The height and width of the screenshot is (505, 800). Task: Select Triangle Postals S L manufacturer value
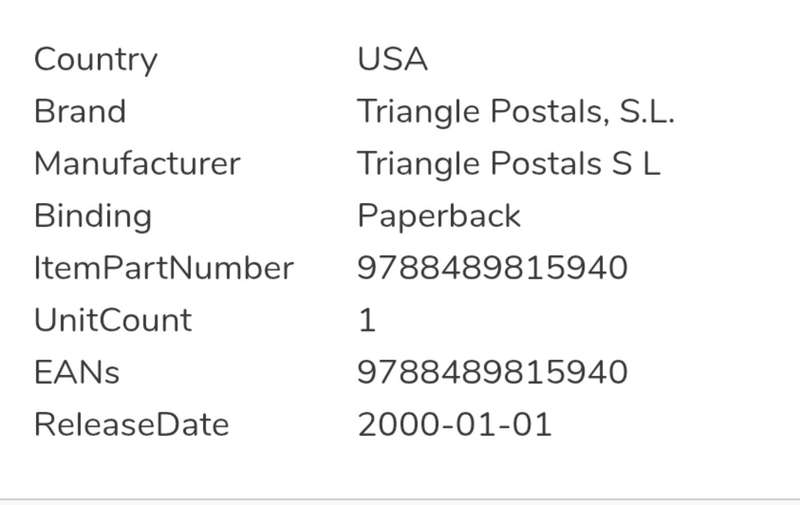point(509,164)
